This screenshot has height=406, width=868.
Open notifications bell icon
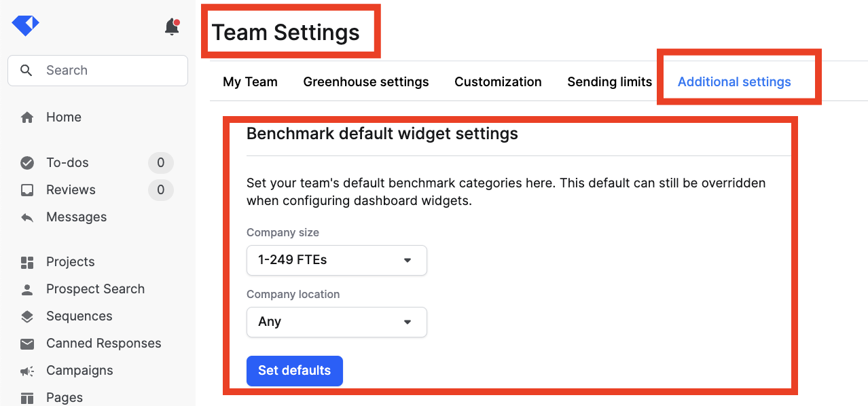(x=172, y=27)
